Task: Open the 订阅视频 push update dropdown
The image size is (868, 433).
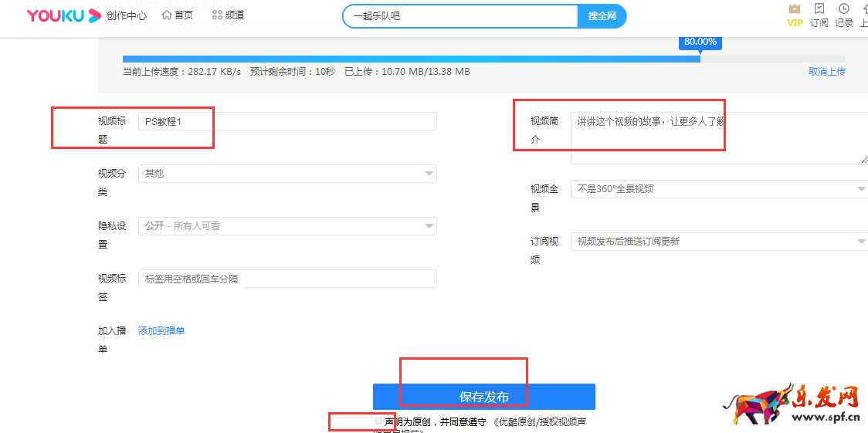Action: point(718,242)
